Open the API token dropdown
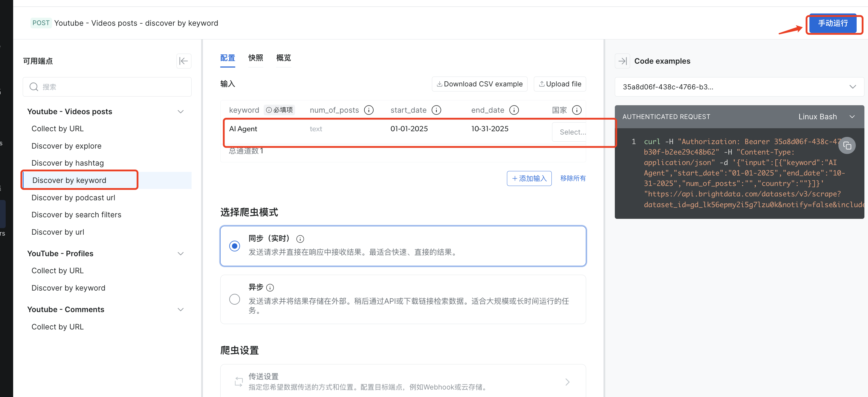The height and width of the screenshot is (397, 868). click(x=739, y=87)
